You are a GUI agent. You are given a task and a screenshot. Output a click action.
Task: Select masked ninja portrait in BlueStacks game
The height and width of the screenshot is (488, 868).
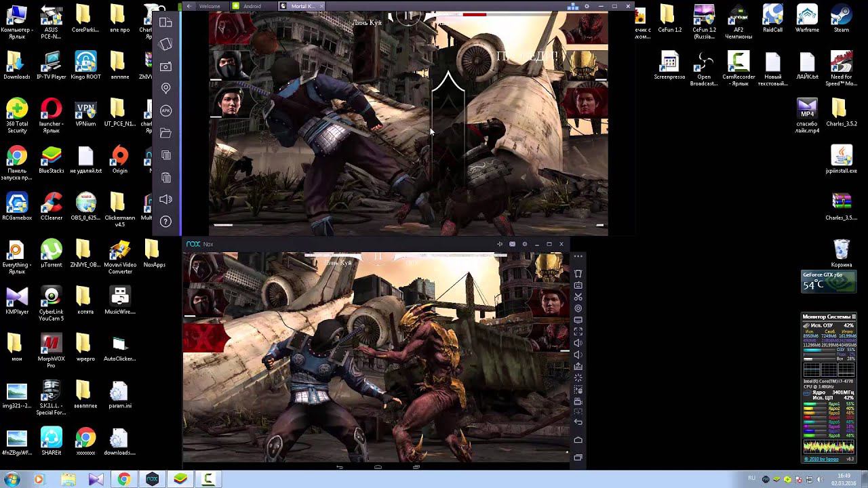tap(229, 66)
